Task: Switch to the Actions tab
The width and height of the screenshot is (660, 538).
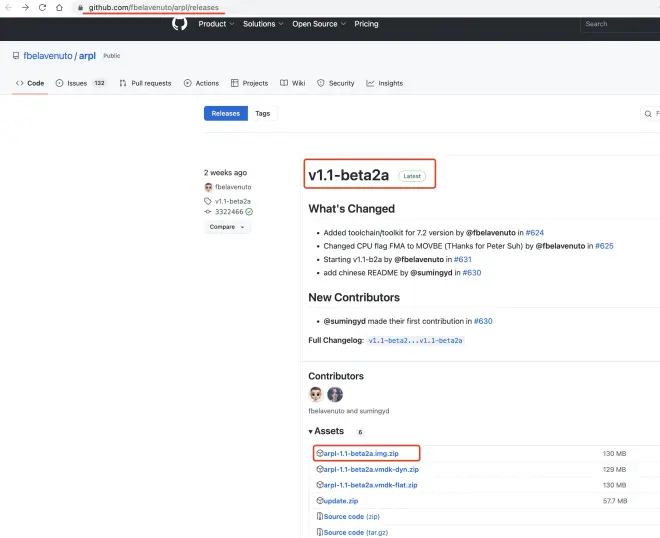Action: pyautogui.click(x=202, y=83)
